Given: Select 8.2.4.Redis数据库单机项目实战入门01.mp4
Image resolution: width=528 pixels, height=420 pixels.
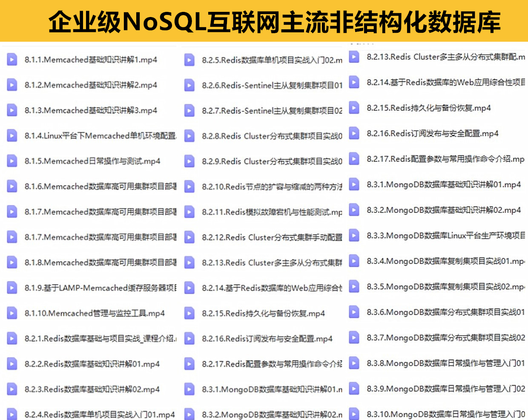Looking at the screenshot, I should tap(99, 414).
